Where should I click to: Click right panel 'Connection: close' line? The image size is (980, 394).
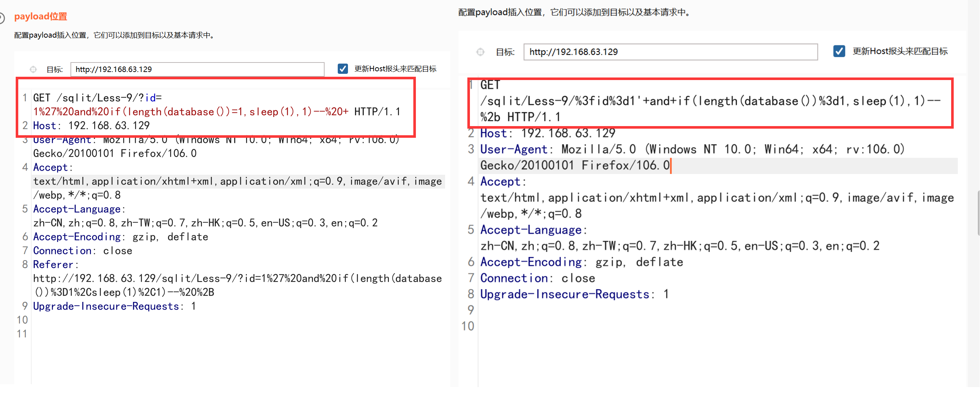coord(537,279)
